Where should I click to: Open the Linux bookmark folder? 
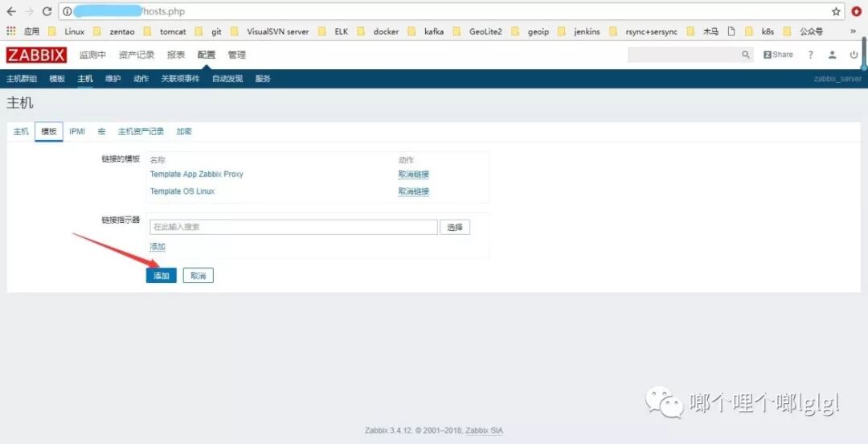tap(67, 31)
